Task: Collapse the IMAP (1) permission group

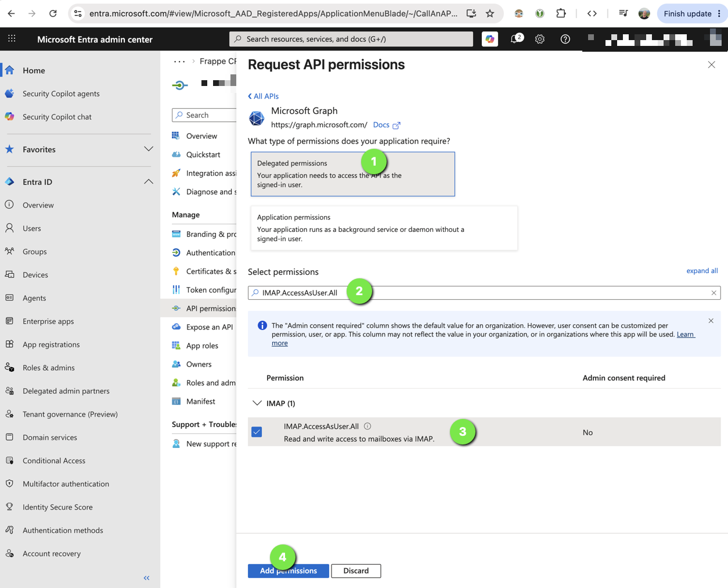Action: point(257,403)
